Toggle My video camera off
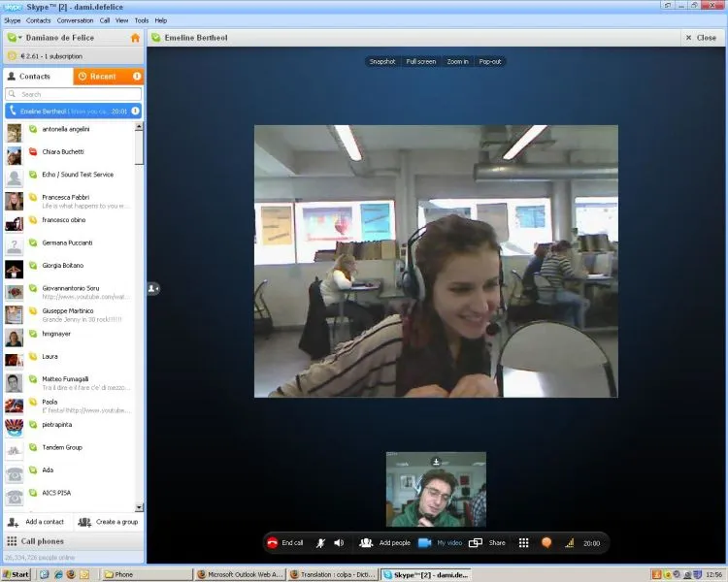The height and width of the screenshot is (582, 728). click(x=425, y=542)
